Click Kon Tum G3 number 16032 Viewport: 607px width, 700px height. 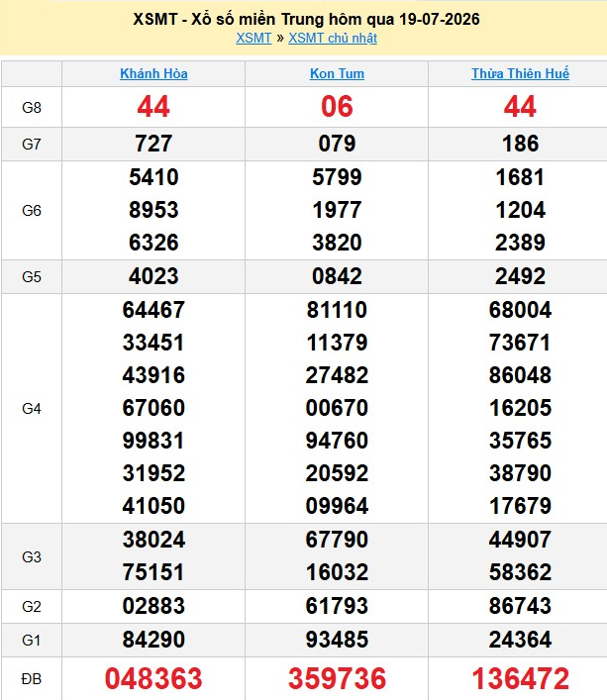[x=337, y=572]
